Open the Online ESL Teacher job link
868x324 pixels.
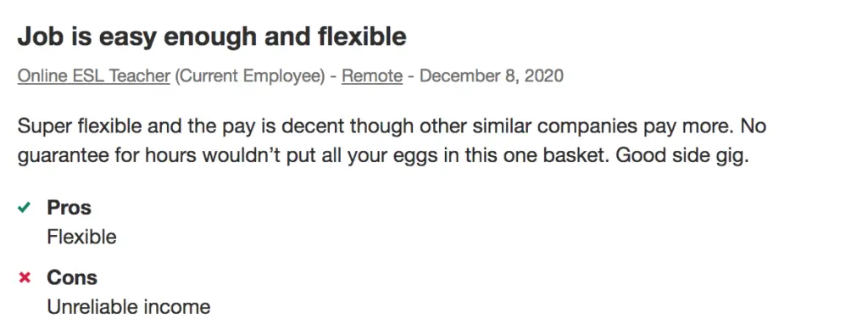(93, 75)
